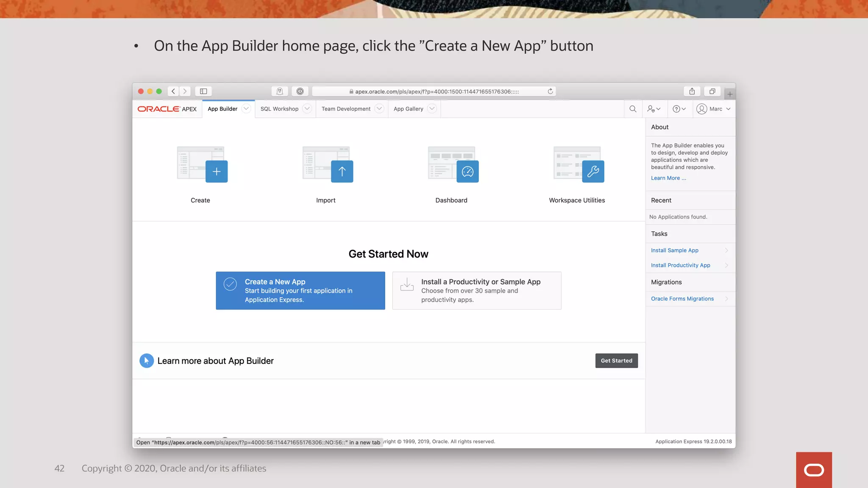Screen dimensions: 868x488
Task: Click the Dashboard label
Action: click(451, 200)
